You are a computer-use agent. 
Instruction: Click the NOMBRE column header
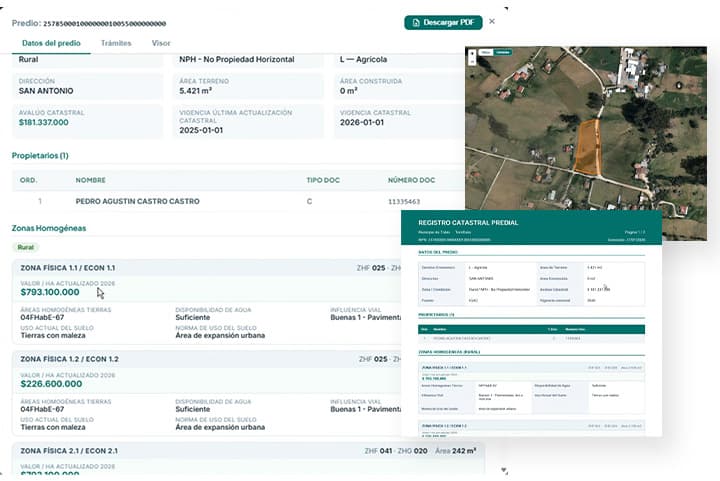tap(90, 180)
